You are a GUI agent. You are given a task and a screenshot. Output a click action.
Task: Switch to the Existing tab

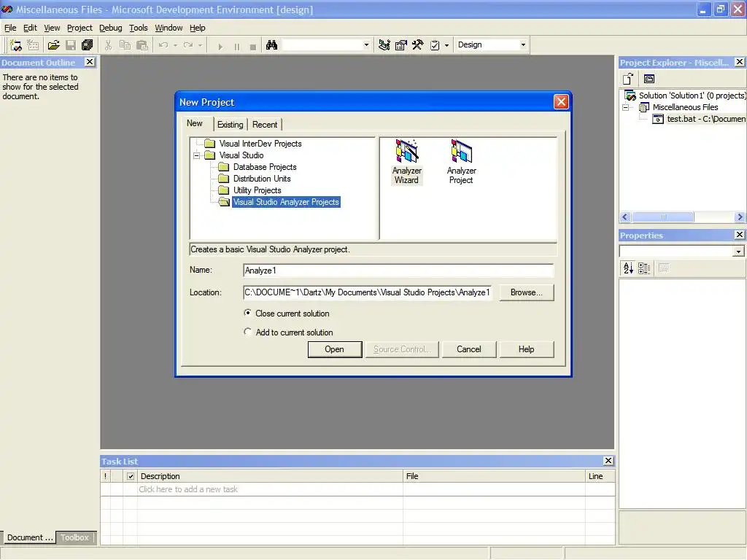[x=230, y=124]
